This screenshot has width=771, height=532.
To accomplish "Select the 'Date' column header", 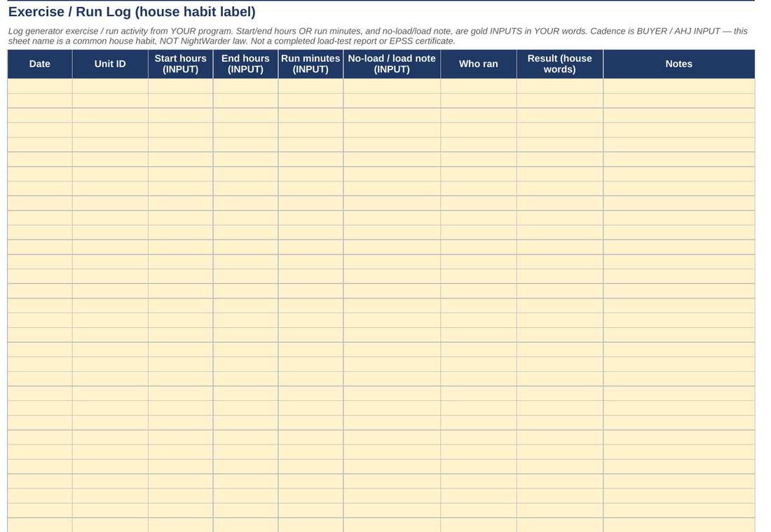I will pyautogui.click(x=40, y=64).
